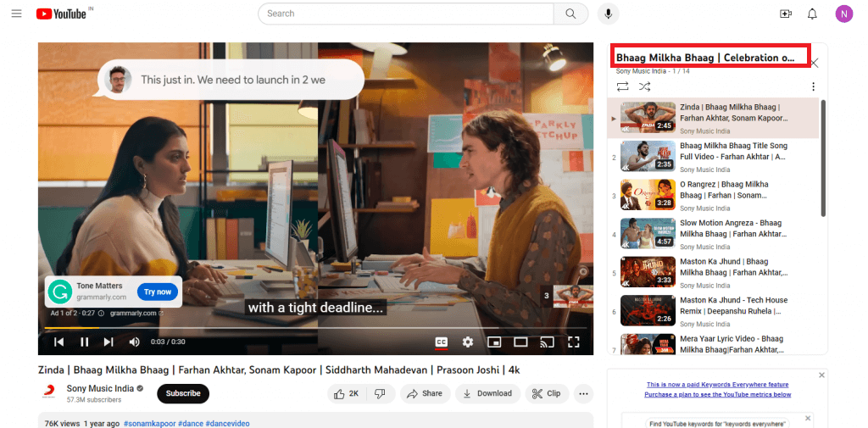Image resolution: width=868 pixels, height=428 pixels.
Task: Play Maston Ka Jhund Tech House Remix
Action: pyautogui.click(x=713, y=311)
